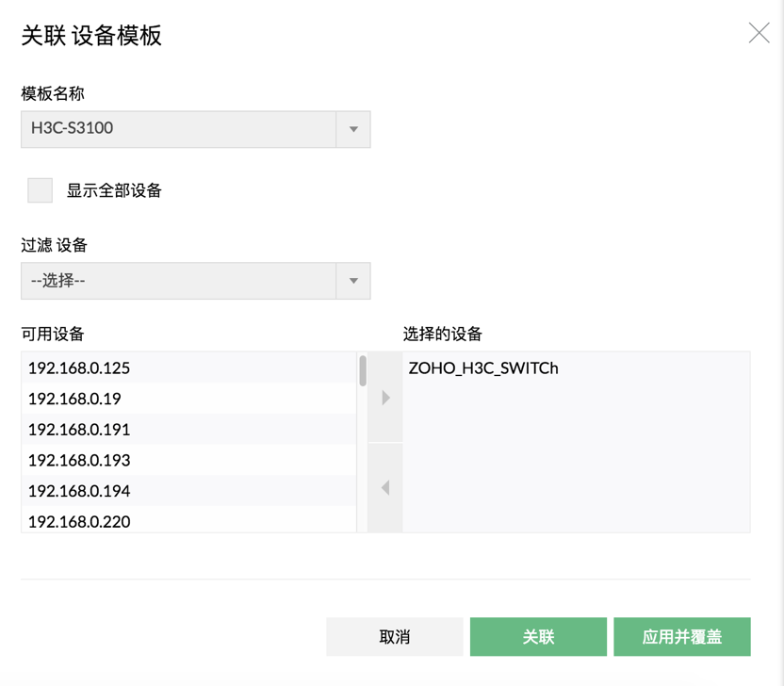Select device 192.168.0.220 in available list
This screenshot has height=686, width=784.
(188, 520)
